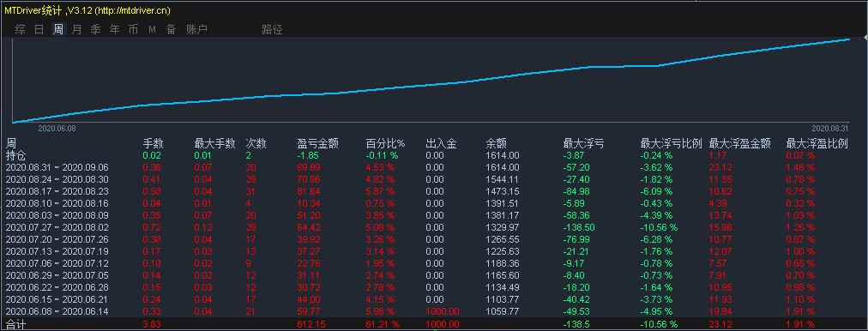Image resolution: width=868 pixels, height=331 pixels.
Task: Click the 余额 column header
Action: pyautogui.click(x=496, y=144)
